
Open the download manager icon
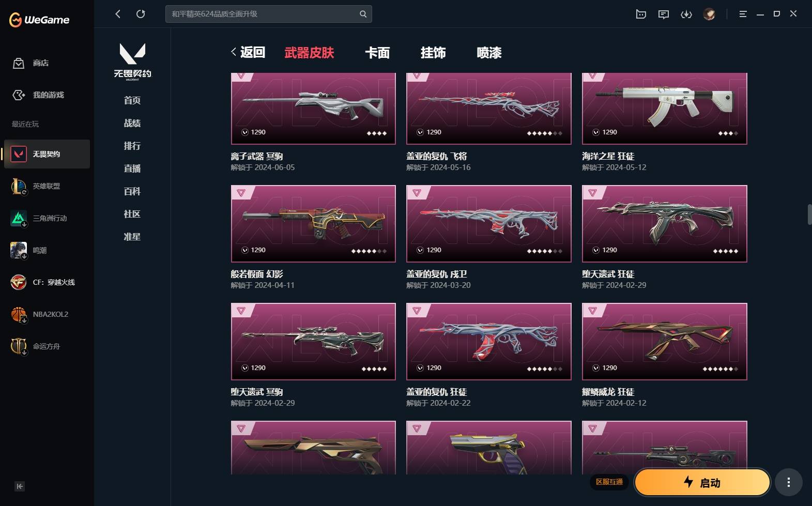tap(686, 14)
